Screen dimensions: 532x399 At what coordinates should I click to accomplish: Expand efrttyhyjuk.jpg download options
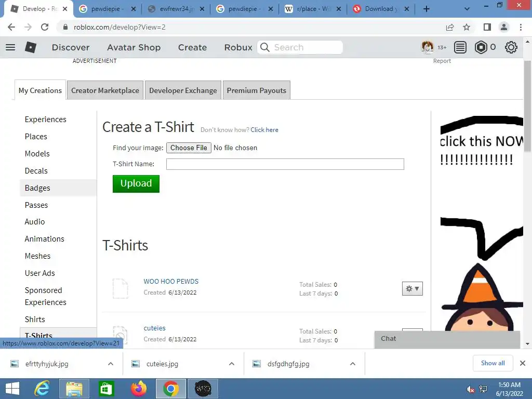pos(111,364)
